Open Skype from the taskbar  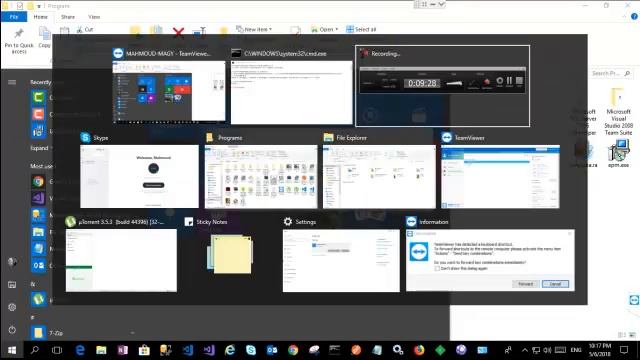(x=251, y=350)
